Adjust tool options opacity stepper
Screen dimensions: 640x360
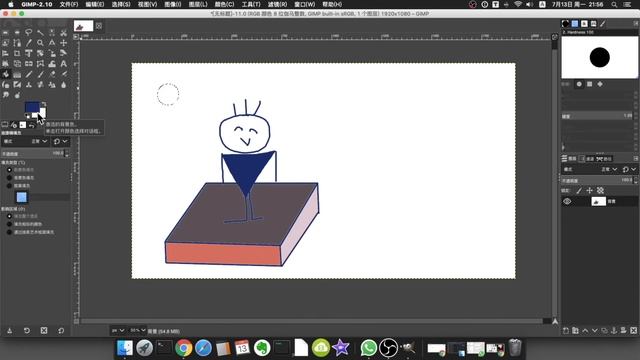[x=67, y=153]
